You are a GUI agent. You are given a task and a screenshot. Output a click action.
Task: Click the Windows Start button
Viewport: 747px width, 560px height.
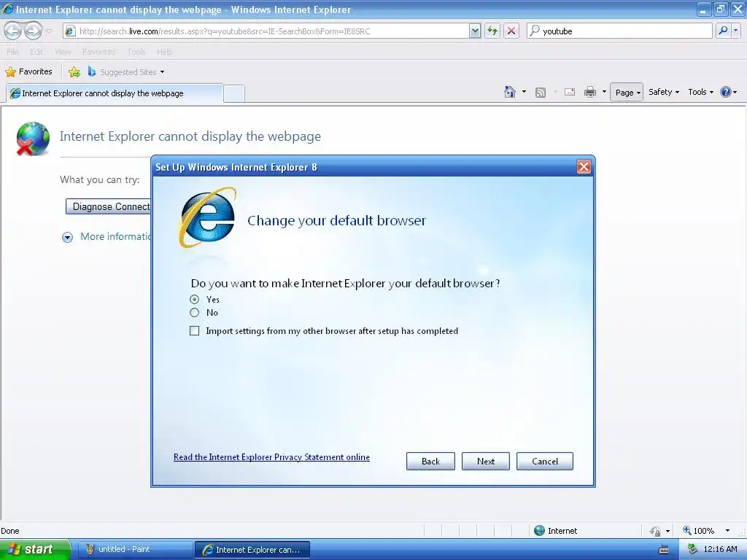(x=35, y=549)
